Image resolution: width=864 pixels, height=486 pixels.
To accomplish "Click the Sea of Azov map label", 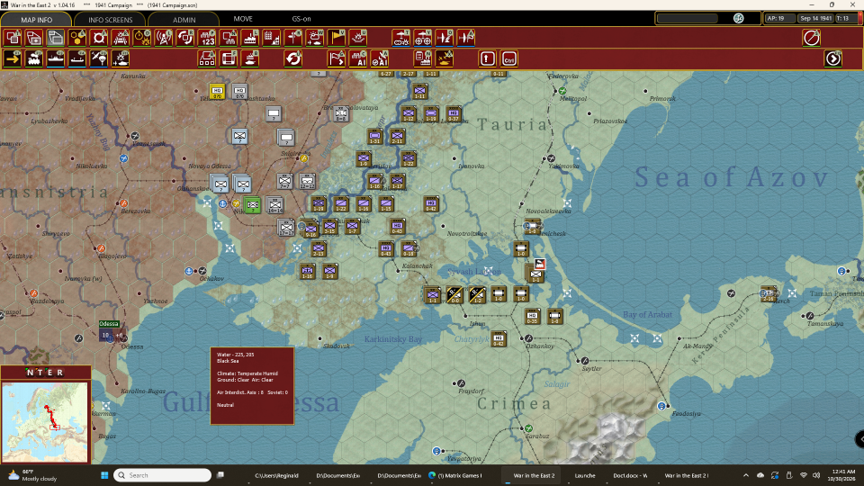I will 731,177.
